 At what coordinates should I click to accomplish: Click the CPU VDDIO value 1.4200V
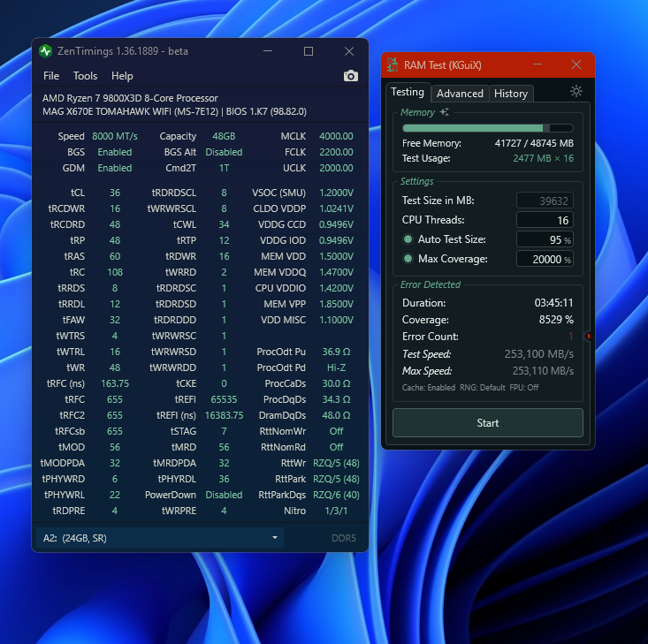click(336, 288)
